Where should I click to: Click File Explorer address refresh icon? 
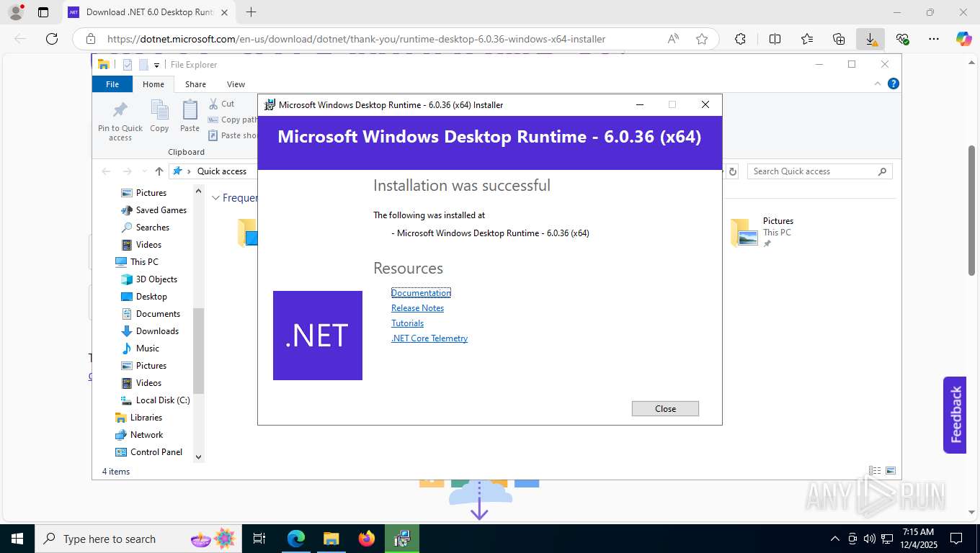[x=733, y=171]
